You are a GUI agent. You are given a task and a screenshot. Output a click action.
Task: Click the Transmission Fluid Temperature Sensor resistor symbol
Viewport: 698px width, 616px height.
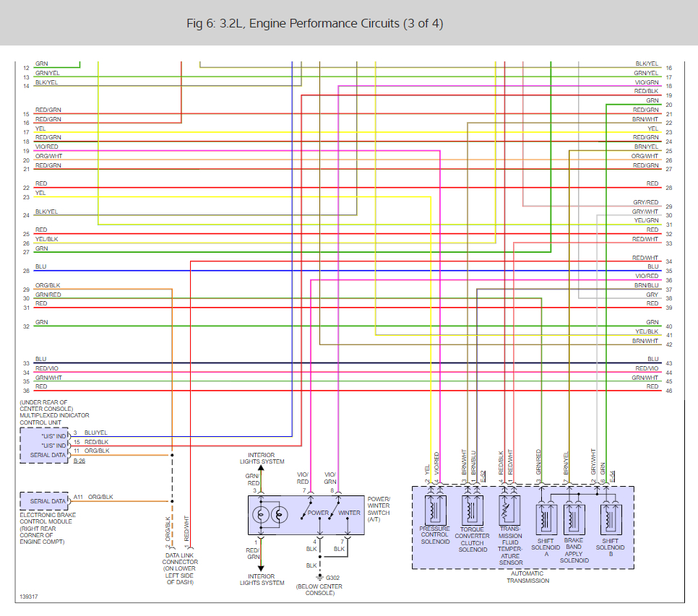tap(509, 510)
